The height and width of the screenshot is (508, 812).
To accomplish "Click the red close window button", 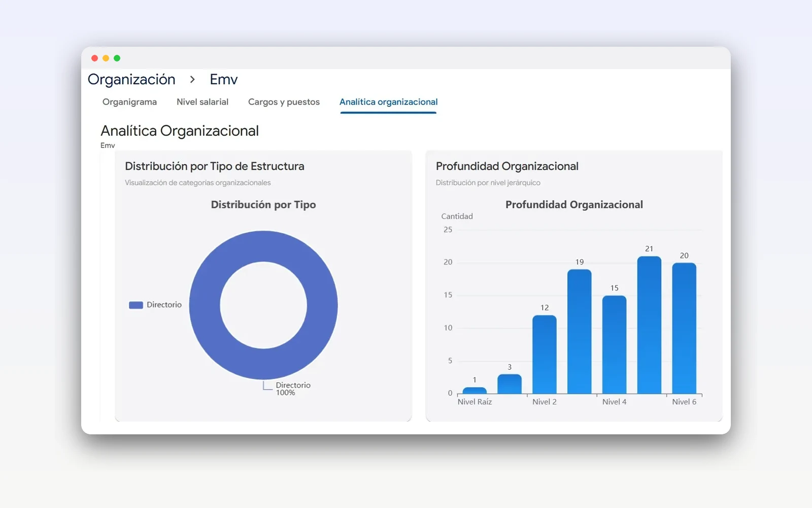I will [94, 58].
